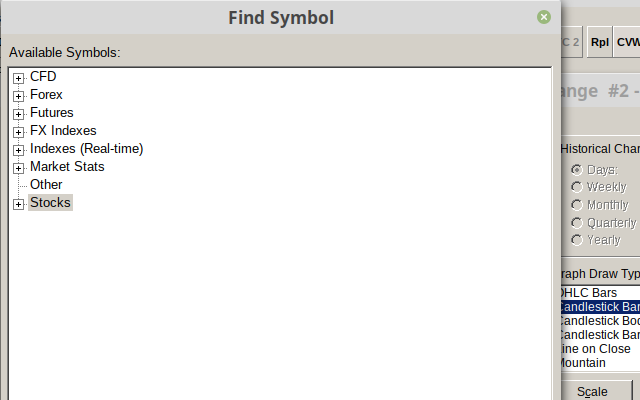Choose the Weekly chart period

click(x=577, y=187)
